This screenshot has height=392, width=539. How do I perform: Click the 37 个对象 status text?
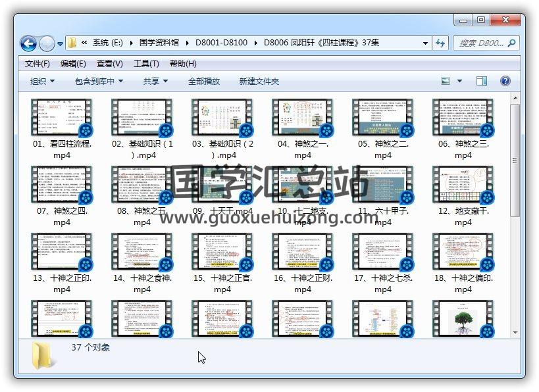[x=90, y=347]
